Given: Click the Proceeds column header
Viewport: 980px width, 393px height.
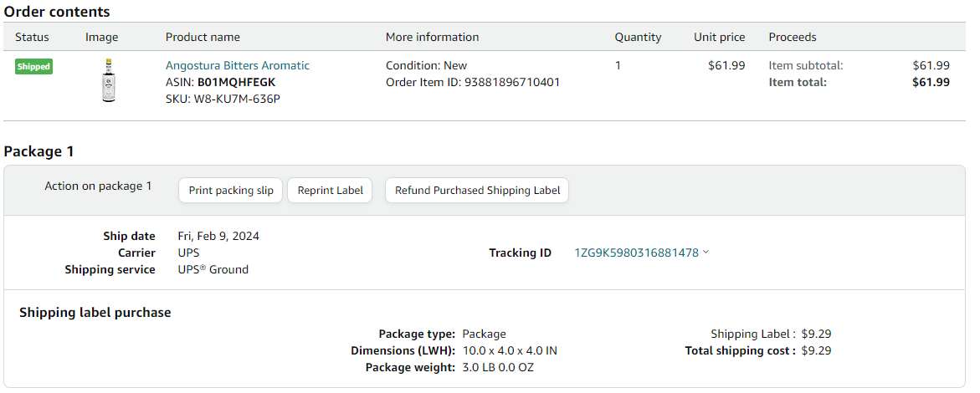Looking at the screenshot, I should click(x=793, y=37).
